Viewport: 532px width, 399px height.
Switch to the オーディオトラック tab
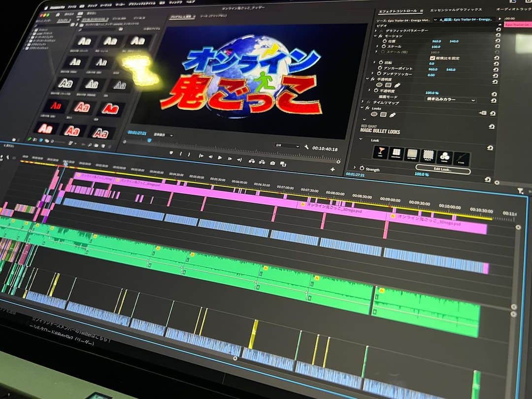coord(514,9)
